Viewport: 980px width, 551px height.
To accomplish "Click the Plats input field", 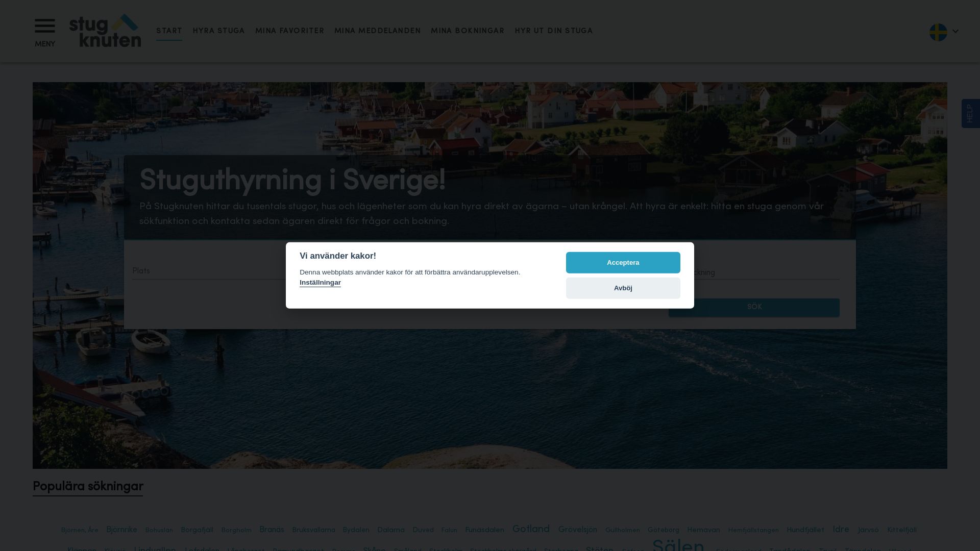I will (x=209, y=271).
